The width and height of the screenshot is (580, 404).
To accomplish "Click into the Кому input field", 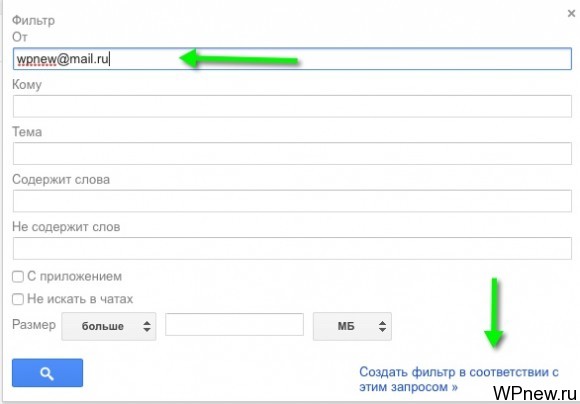I will click(x=292, y=106).
